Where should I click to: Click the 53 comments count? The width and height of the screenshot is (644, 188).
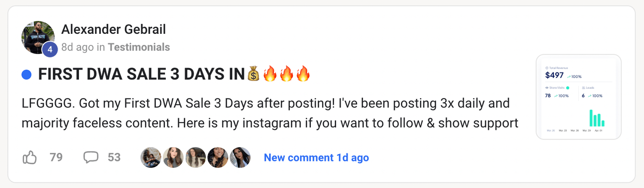click(x=114, y=158)
